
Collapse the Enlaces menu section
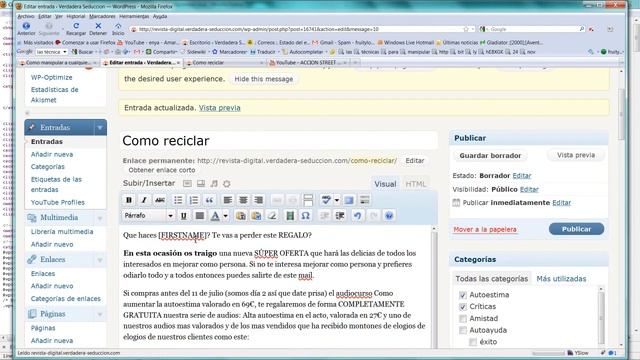pos(100,260)
